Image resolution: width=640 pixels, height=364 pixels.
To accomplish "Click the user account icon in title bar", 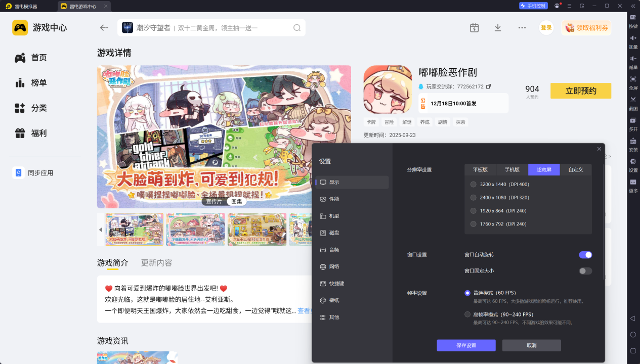I will (x=557, y=6).
